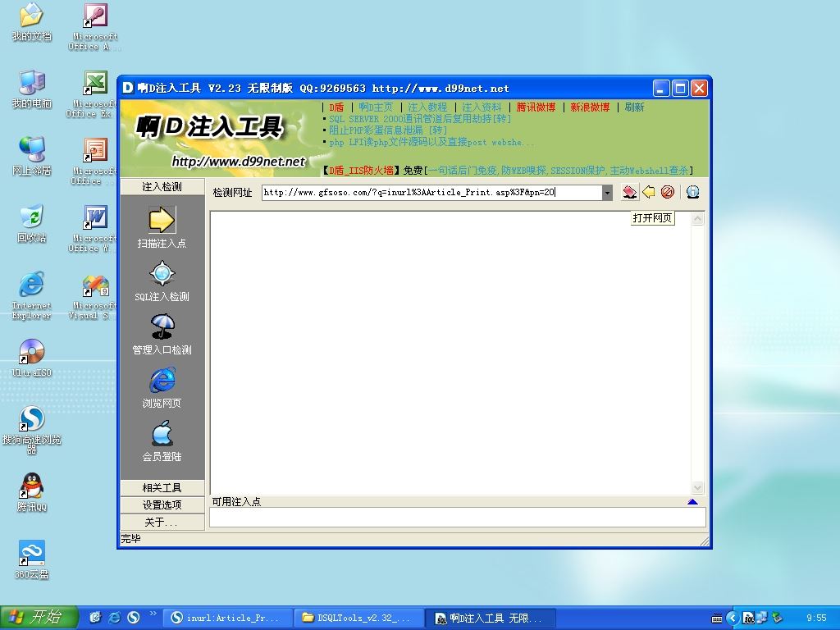Click the 啊D注入工具 taskbar button
The height and width of the screenshot is (630, 840).
click(x=490, y=618)
